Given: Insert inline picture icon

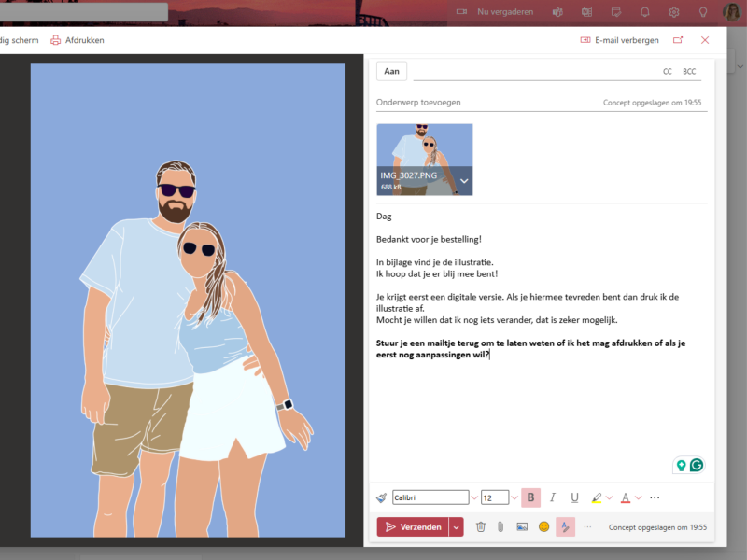Looking at the screenshot, I should click(522, 526).
